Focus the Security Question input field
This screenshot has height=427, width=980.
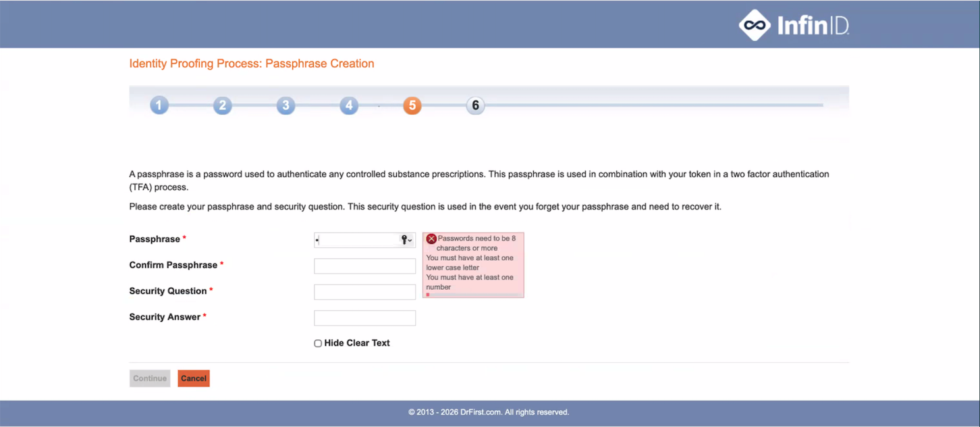[365, 292]
